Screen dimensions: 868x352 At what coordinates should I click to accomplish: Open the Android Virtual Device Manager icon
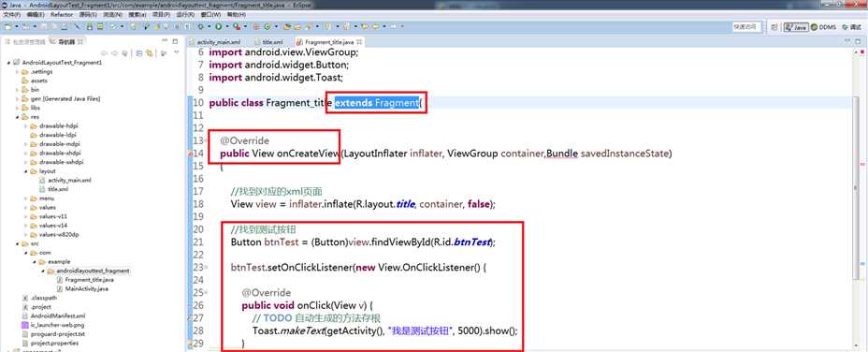pyautogui.click(x=100, y=26)
